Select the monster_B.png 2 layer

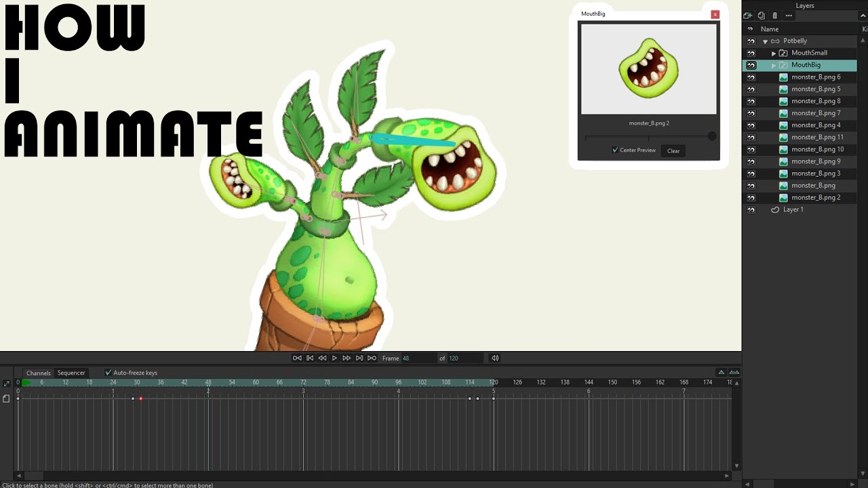tap(816, 197)
